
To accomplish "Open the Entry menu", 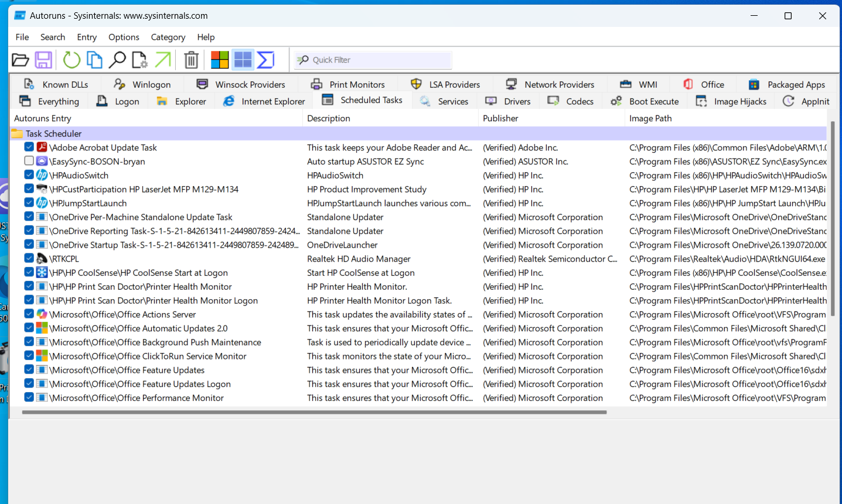I will (87, 37).
